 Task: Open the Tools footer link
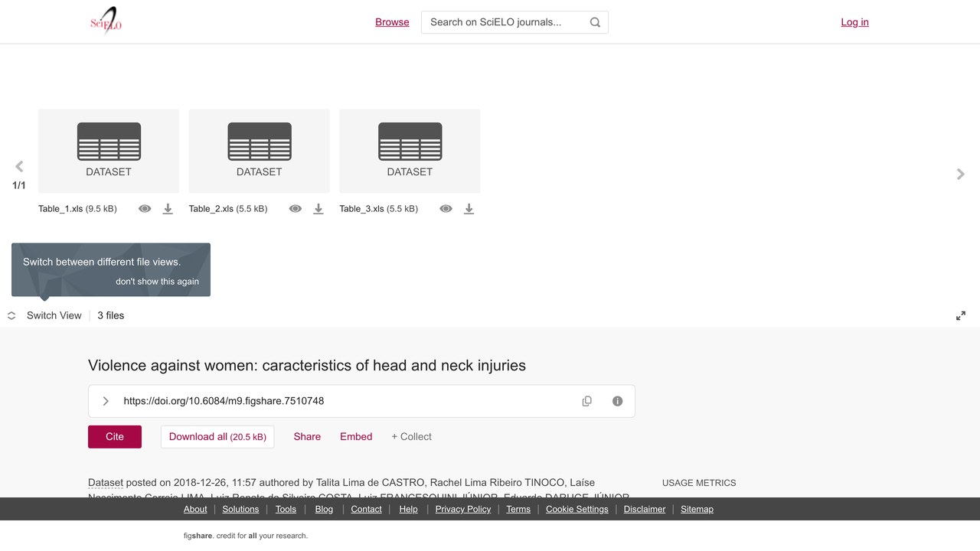pyautogui.click(x=286, y=509)
